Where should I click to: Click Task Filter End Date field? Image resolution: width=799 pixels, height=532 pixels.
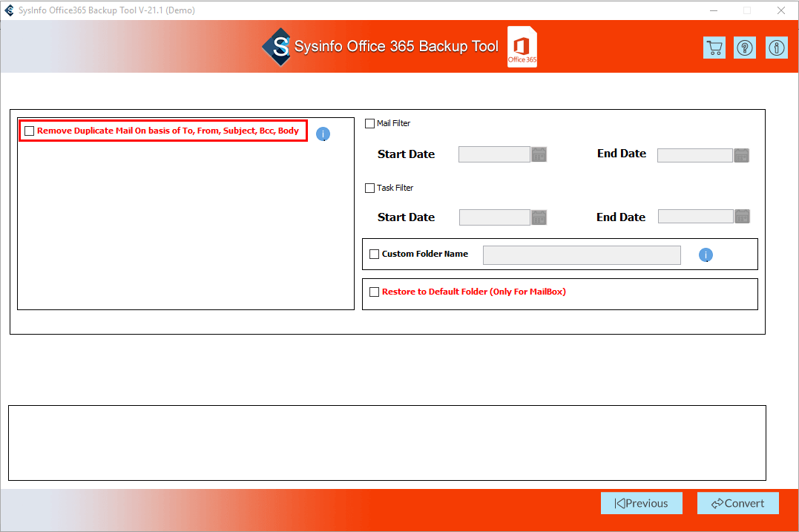(696, 217)
